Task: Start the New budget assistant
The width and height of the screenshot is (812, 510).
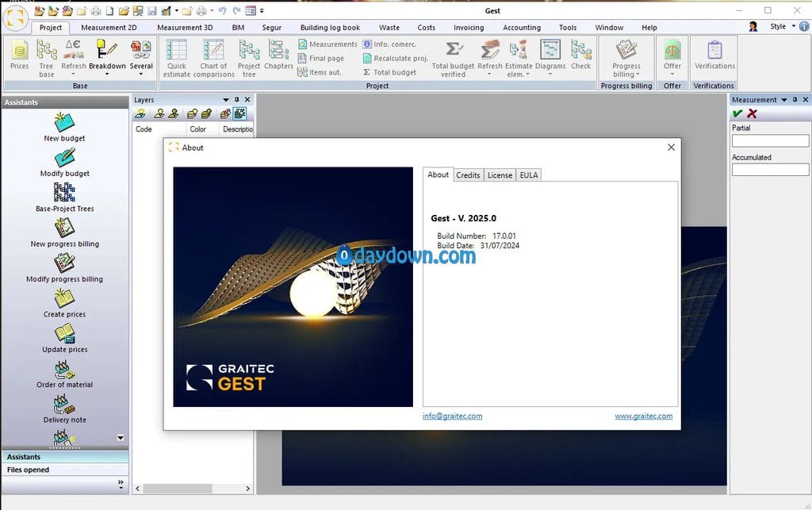Action: point(65,127)
